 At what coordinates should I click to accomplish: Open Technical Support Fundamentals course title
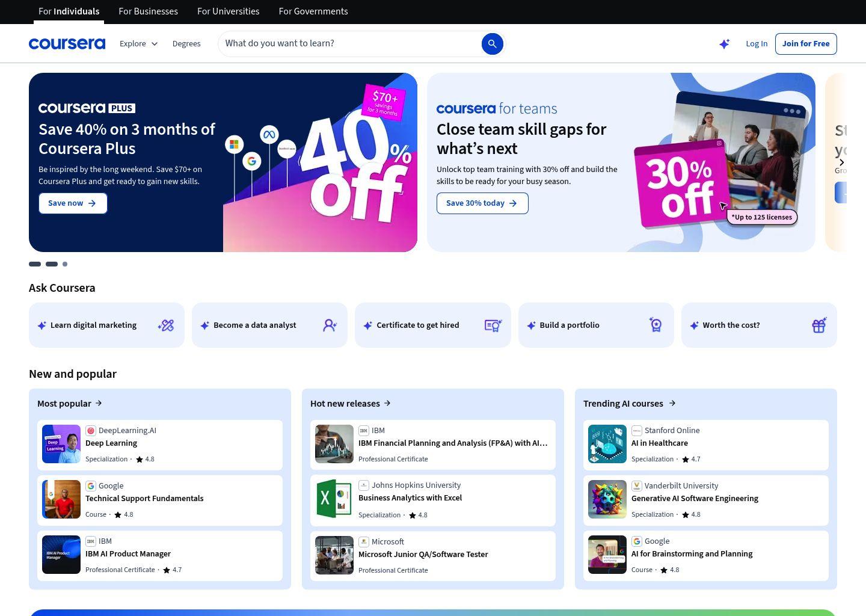point(144,498)
